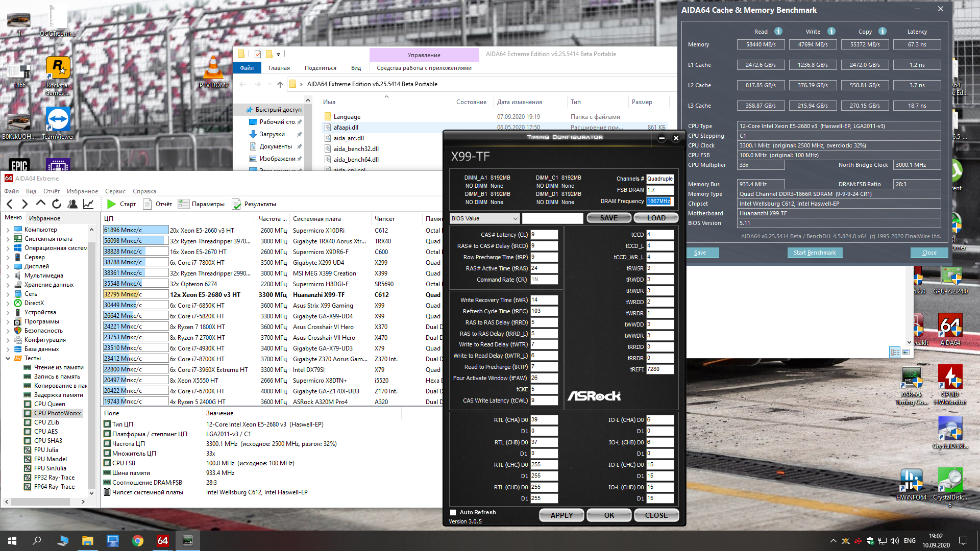Image resolution: width=980 pixels, height=551 pixels.
Task: Expand the Компьютер tree node
Action: pos(8,230)
